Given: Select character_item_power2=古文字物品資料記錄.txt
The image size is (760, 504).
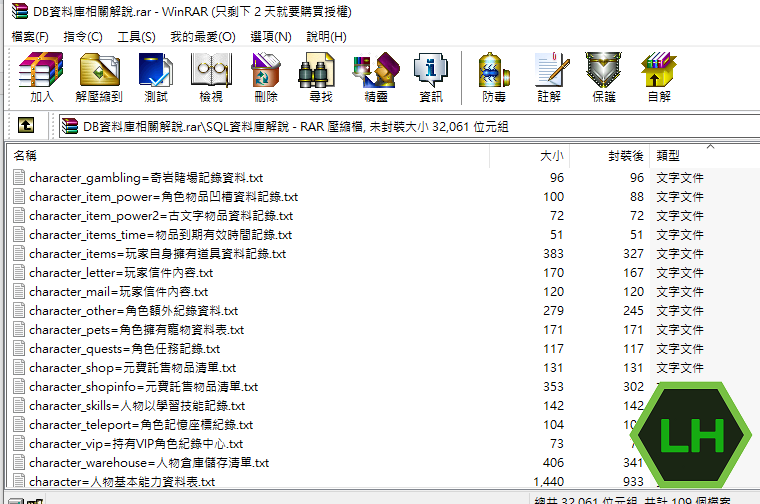Looking at the screenshot, I should click(161, 216).
